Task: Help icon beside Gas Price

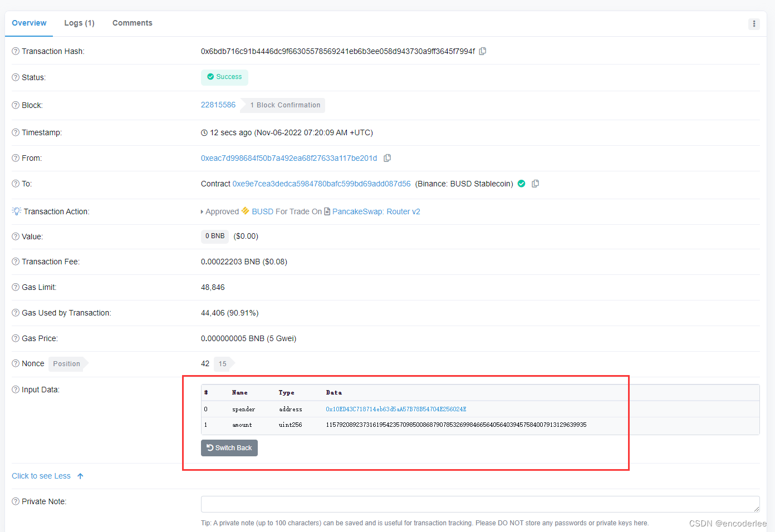Action: pos(16,338)
